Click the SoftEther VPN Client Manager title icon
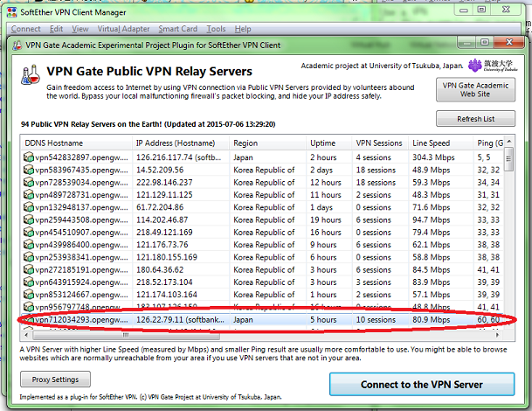This screenshot has height=411, width=532. 12,12
